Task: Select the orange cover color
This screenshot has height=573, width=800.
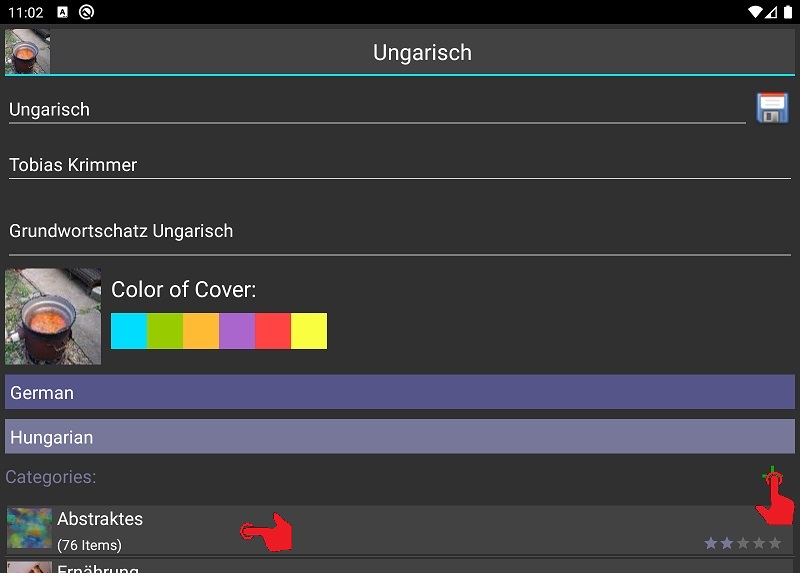Action: pyautogui.click(x=201, y=331)
